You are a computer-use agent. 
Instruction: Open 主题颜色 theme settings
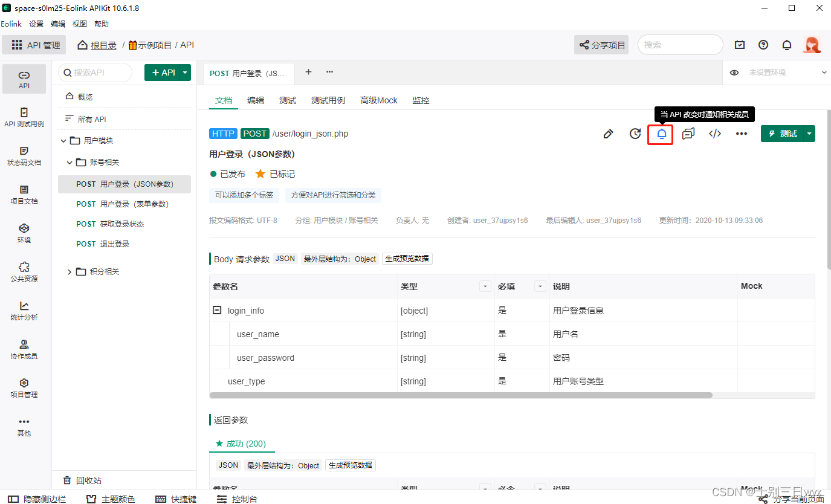click(111, 499)
